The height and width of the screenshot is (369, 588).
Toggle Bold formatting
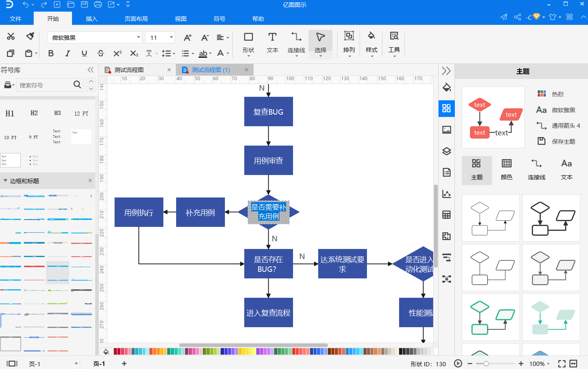point(51,53)
